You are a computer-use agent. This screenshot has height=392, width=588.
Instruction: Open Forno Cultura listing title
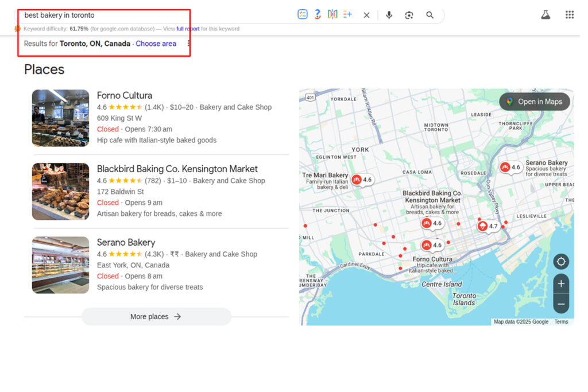click(x=125, y=95)
